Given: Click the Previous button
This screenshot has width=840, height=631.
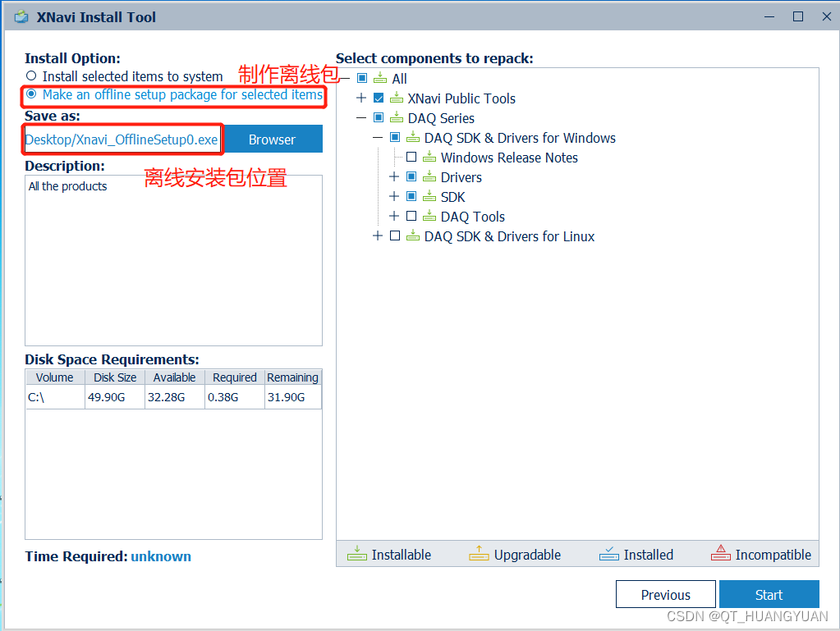Looking at the screenshot, I should pos(665,595).
